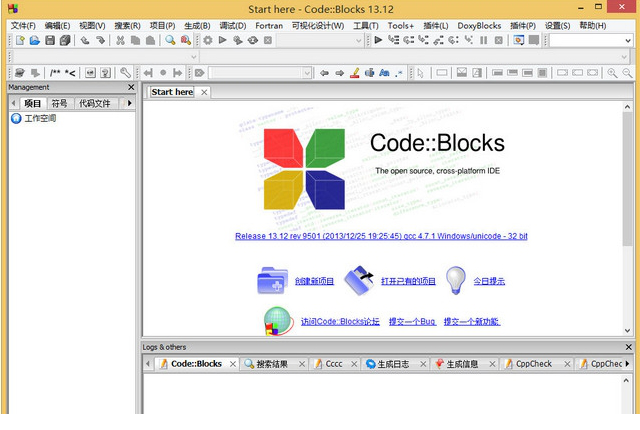Click the Run to cursor debug icon
The image size is (640, 430).
(393, 40)
